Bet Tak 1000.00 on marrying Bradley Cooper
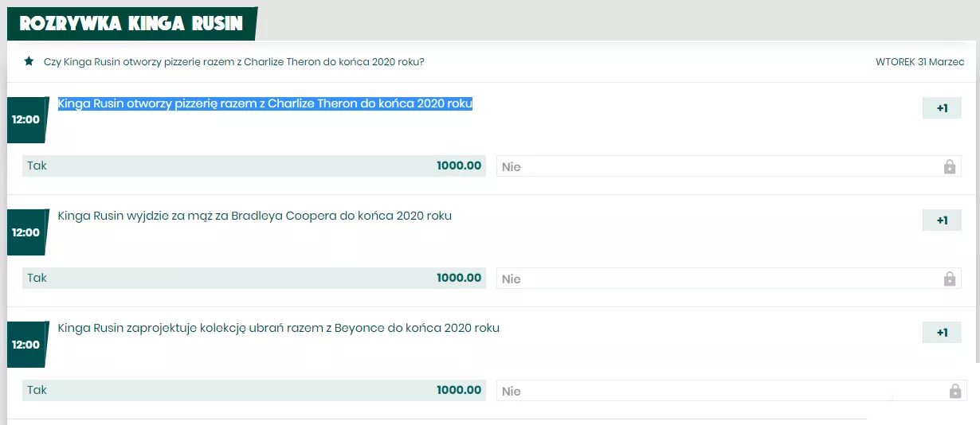This screenshot has height=425, width=980. (x=254, y=278)
